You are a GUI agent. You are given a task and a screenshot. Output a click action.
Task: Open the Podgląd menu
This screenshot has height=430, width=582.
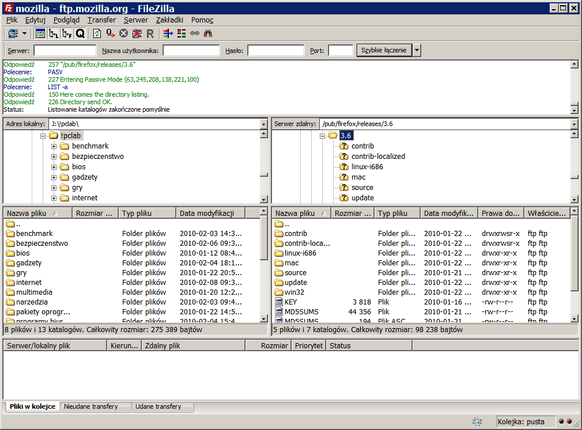pos(66,20)
